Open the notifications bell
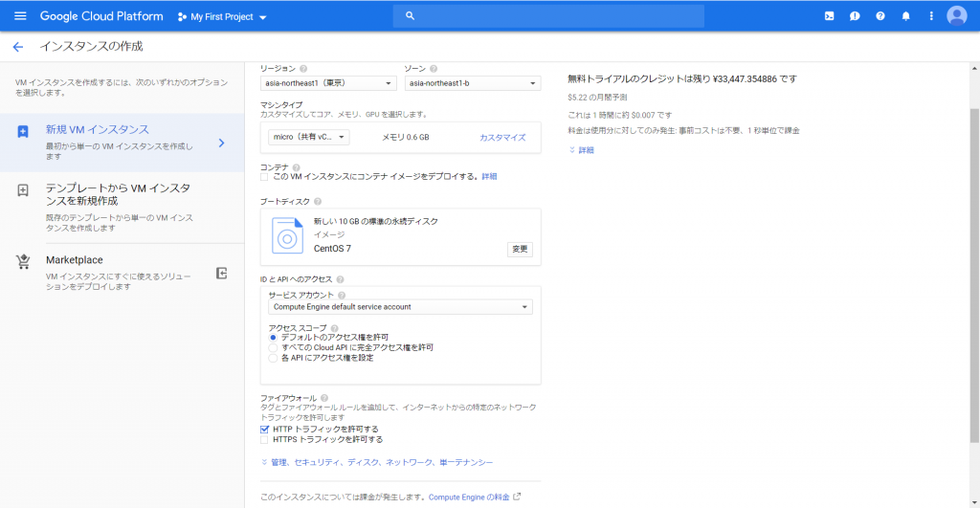This screenshot has height=508, width=980. (x=904, y=16)
